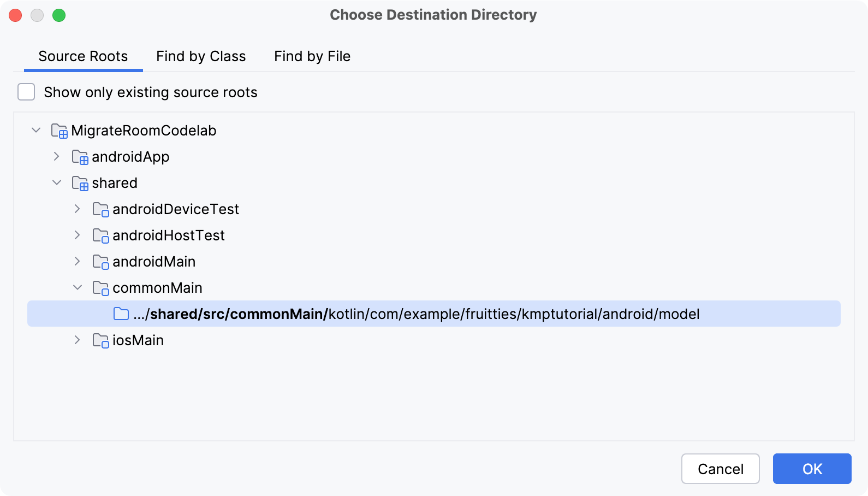This screenshot has width=868, height=496.
Task: Click the shared module folder icon
Action: pos(80,184)
